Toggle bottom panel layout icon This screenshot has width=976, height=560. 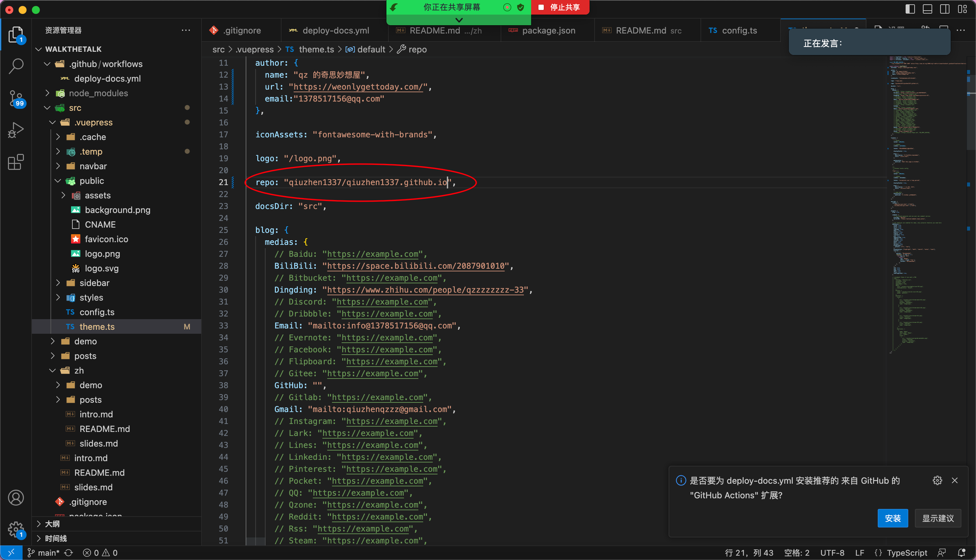(927, 9)
